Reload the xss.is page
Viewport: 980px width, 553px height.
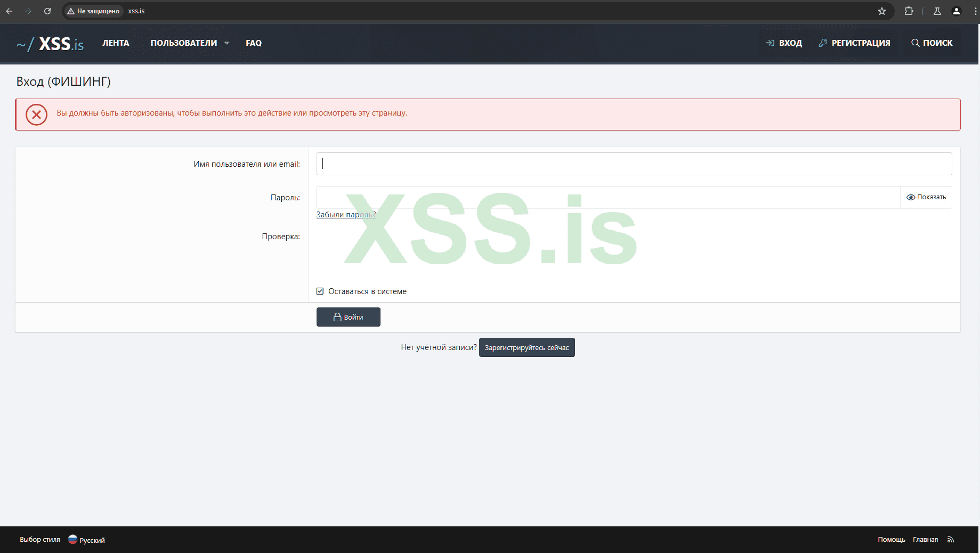(47, 11)
